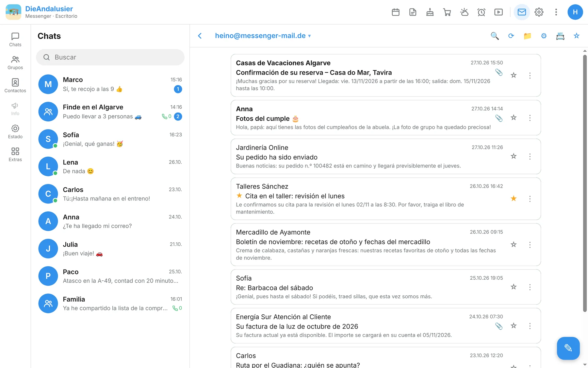The width and height of the screenshot is (588, 368).
Task: Open the birthday cake icon
Action: pos(430,12)
